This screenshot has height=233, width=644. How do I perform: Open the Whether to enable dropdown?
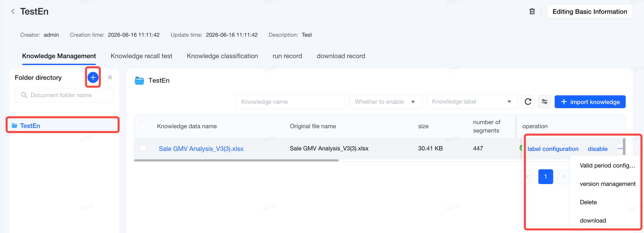click(x=386, y=102)
